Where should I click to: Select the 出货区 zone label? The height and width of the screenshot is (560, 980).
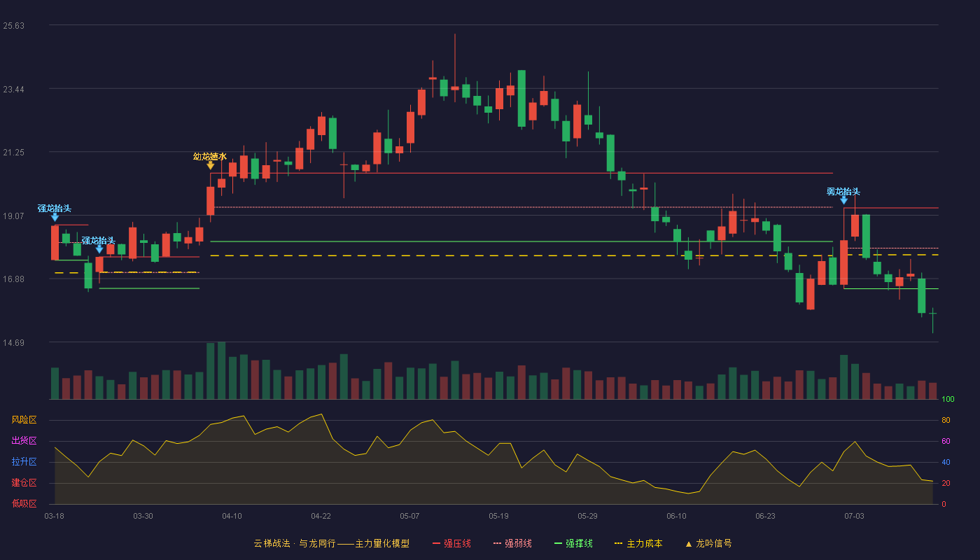(x=24, y=441)
